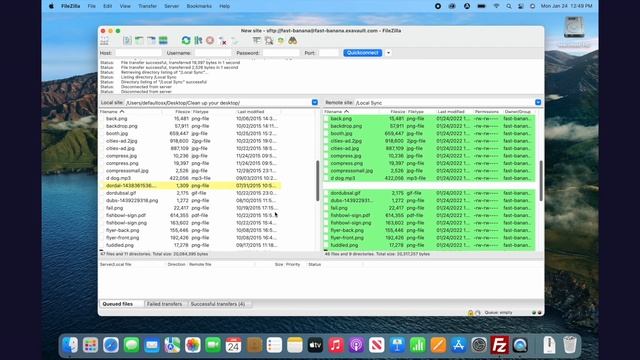The image size is (640, 360).
Task: Refresh the file and folder lists
Action: (x=186, y=40)
